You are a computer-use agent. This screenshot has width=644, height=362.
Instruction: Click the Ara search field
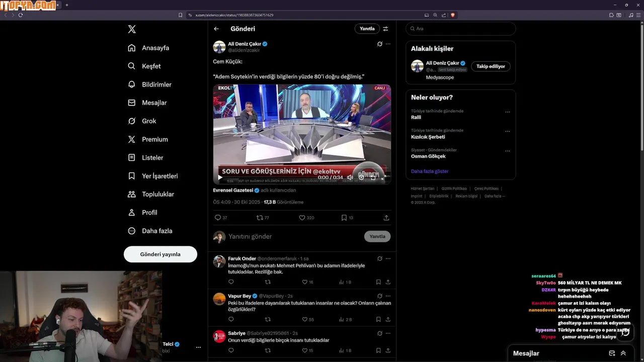(x=460, y=29)
